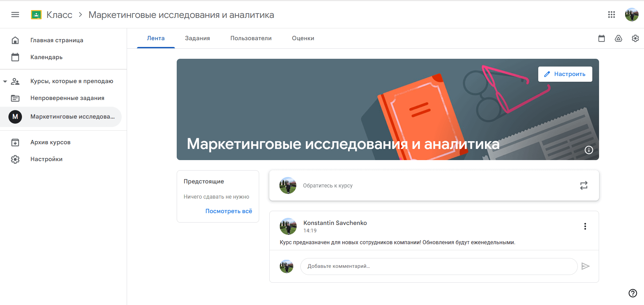Open the post options three-dot menu
Image resolution: width=644 pixels, height=305 pixels.
585,226
